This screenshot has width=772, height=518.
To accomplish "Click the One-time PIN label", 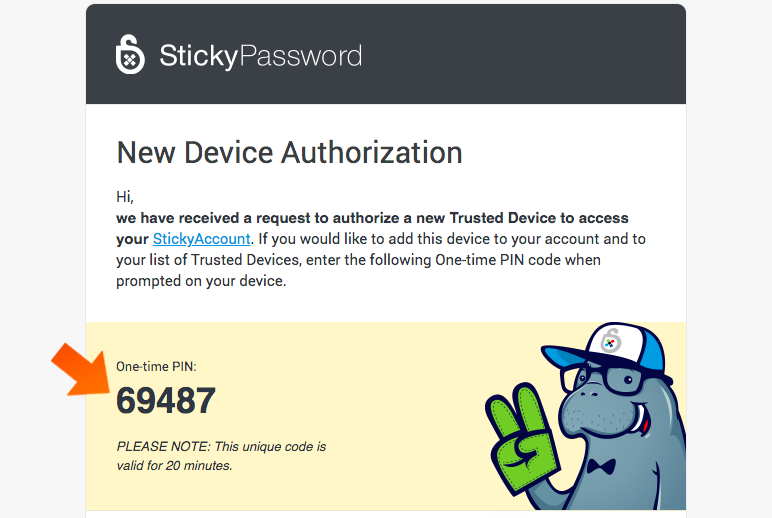I will pos(156,366).
